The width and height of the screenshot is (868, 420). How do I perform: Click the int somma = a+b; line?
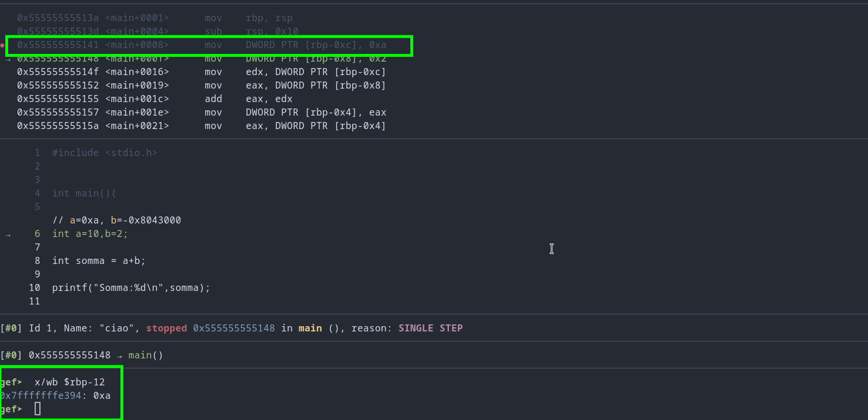point(99,261)
